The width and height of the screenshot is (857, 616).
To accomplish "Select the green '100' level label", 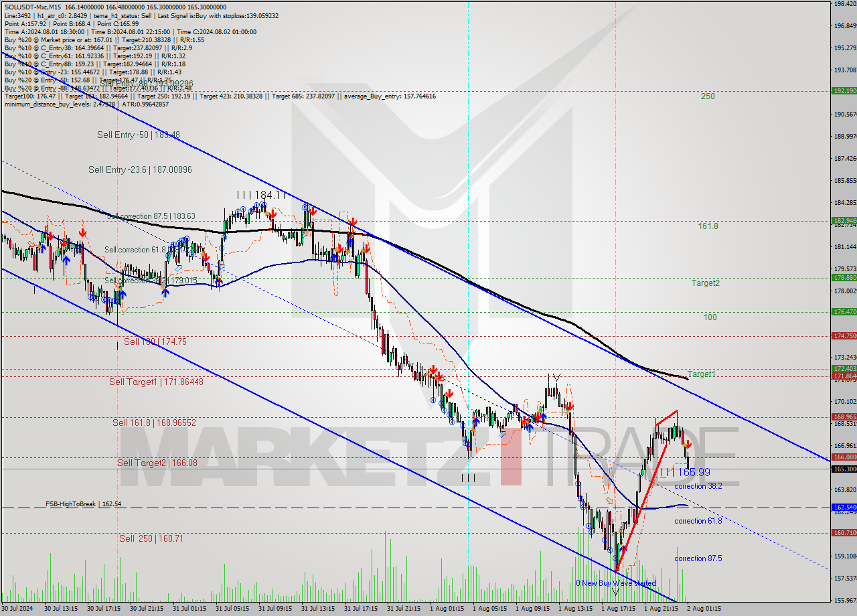I will pos(710,317).
